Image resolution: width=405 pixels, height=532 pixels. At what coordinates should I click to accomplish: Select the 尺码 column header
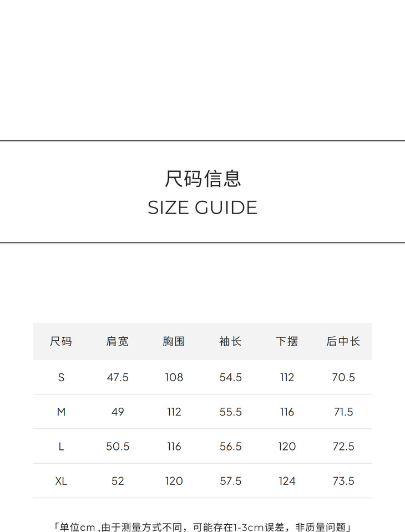click(61, 342)
